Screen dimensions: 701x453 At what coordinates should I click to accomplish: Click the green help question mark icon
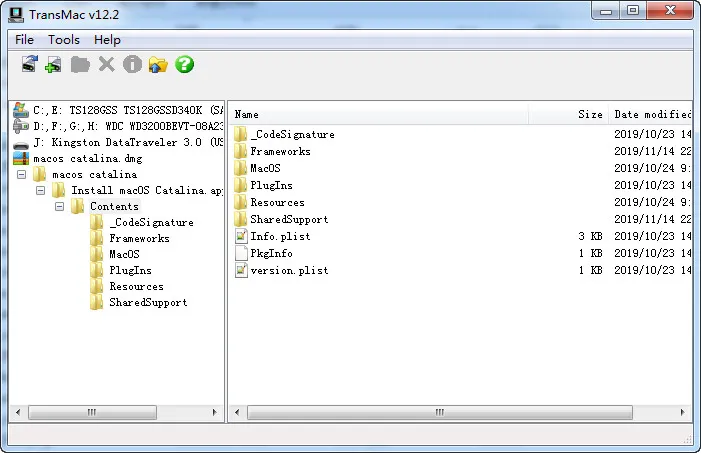click(184, 64)
